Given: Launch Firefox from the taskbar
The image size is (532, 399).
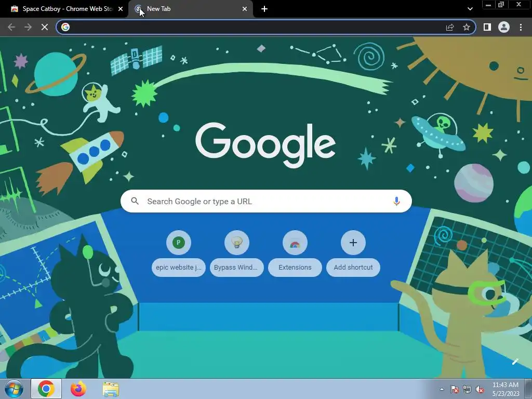Looking at the screenshot, I should (78, 389).
